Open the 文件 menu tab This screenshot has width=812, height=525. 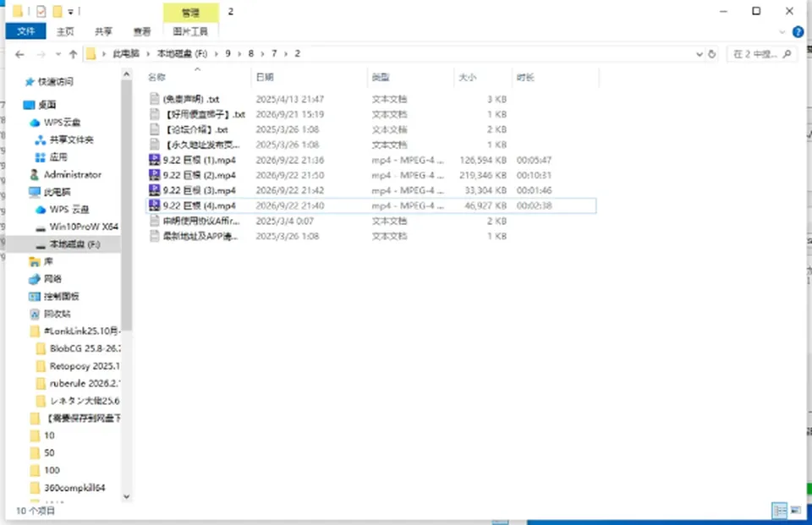[26, 31]
